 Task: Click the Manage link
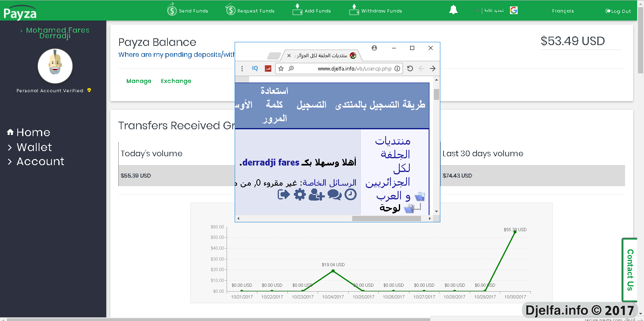tap(139, 81)
